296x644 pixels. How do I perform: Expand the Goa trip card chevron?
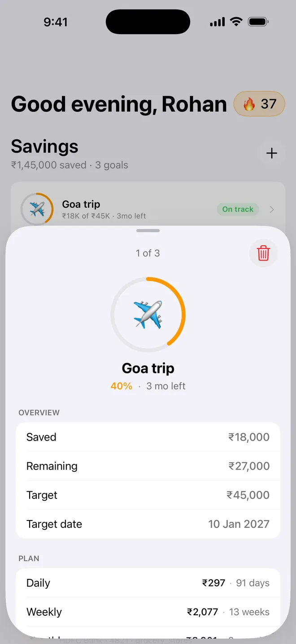pos(272,209)
